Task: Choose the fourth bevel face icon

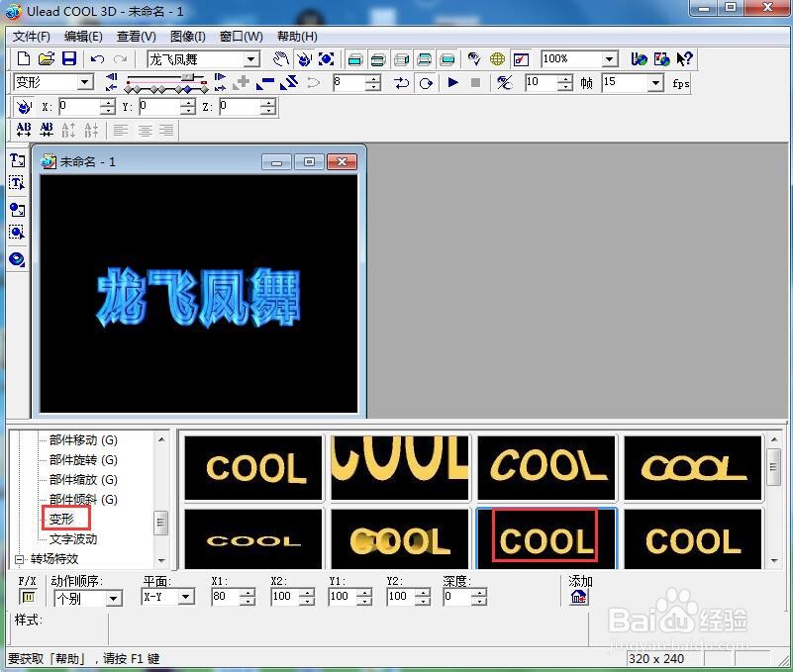Action: point(425,59)
